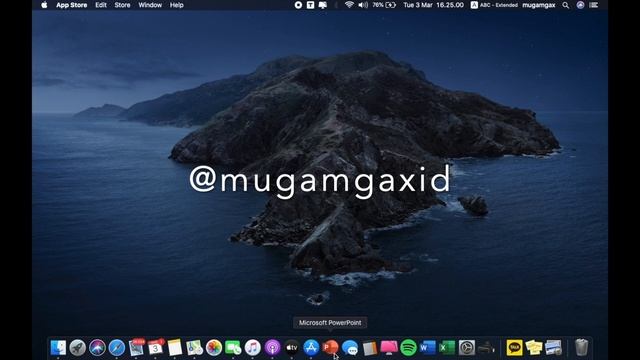640x360 pixels.
Task: Open the Apple menu
Action: 44,5
